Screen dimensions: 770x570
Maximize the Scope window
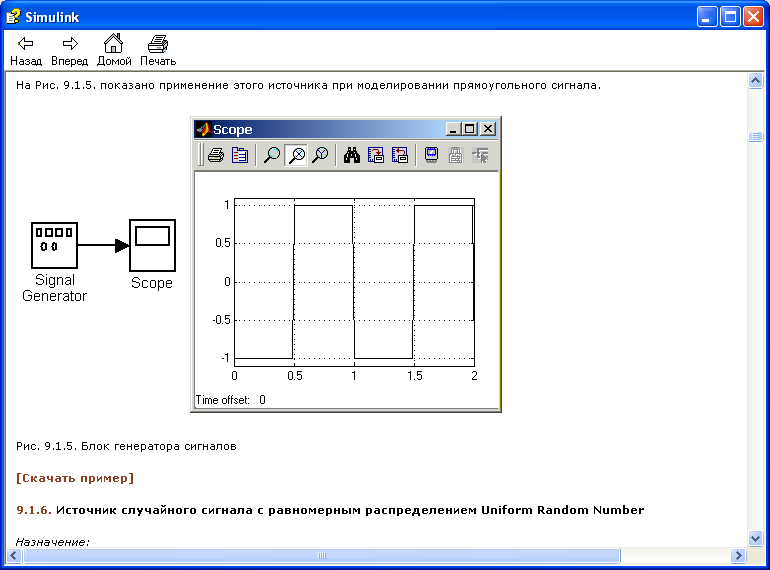[469, 129]
